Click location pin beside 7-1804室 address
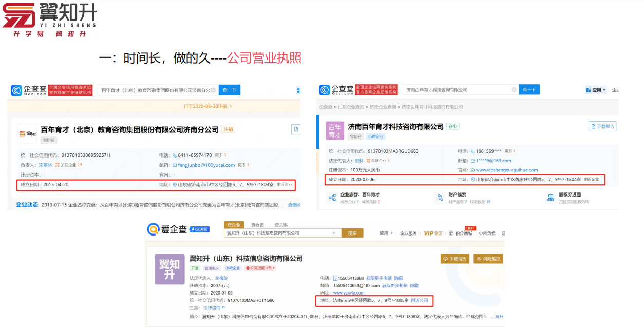This screenshot has width=644, height=333. click(473, 180)
